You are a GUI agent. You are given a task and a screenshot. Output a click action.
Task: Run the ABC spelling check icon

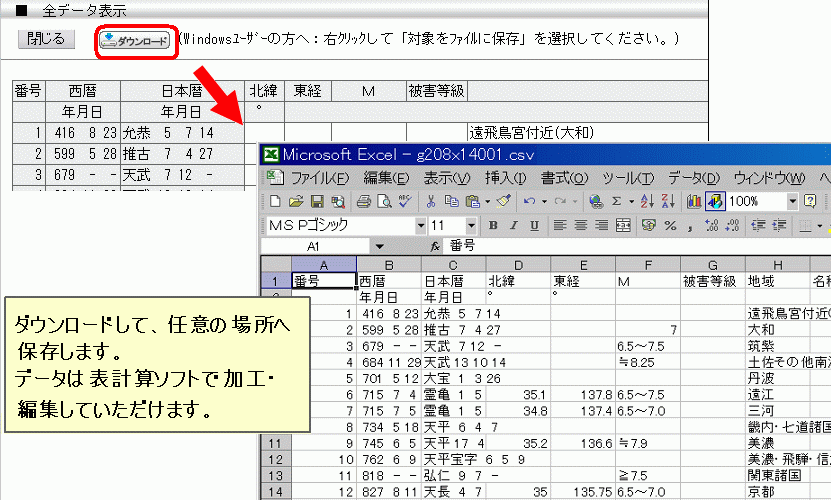coord(405,201)
